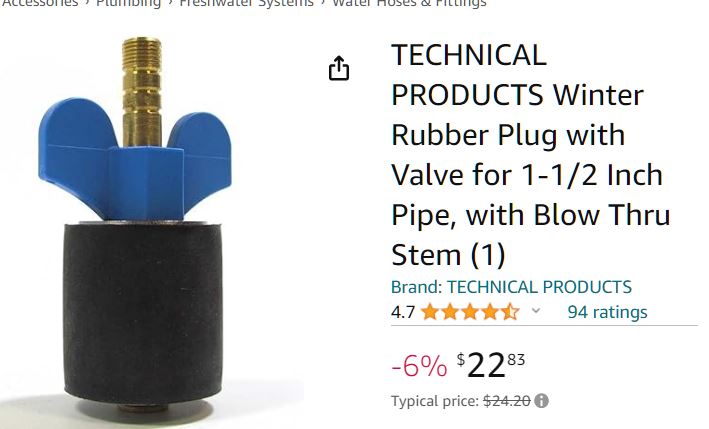Navigate to Freshwater Systems breadcrumb

[246, 3]
